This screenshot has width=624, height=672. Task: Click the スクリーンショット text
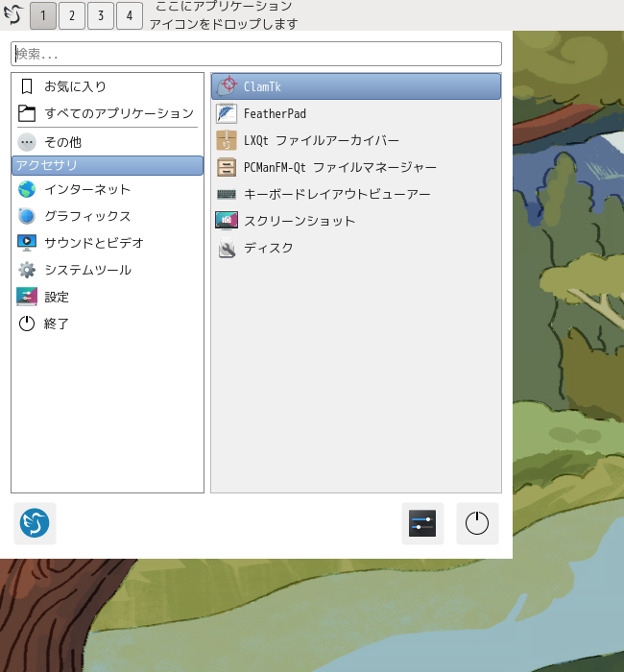pyautogui.click(x=300, y=221)
